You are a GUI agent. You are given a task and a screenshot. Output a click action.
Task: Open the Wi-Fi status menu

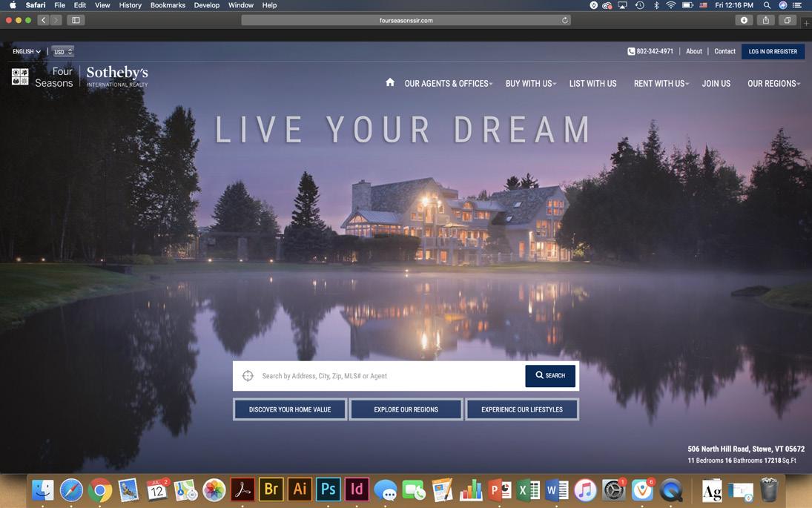pos(671,5)
